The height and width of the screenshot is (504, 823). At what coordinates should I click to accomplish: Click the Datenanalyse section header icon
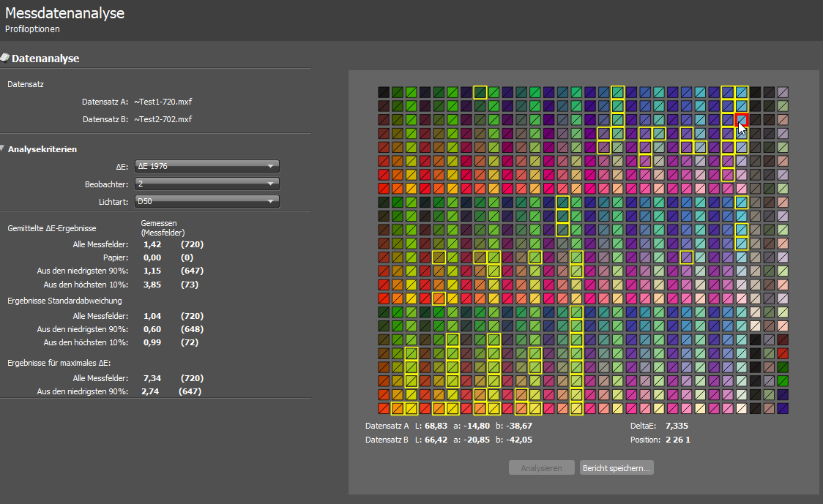point(4,58)
